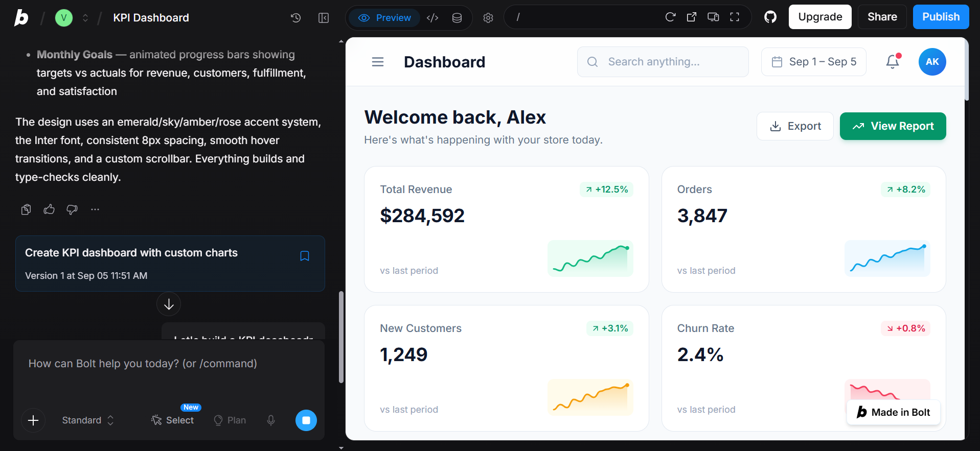Expand the Standard model dropdown
Screen dimensions: 980x451
pos(88,420)
